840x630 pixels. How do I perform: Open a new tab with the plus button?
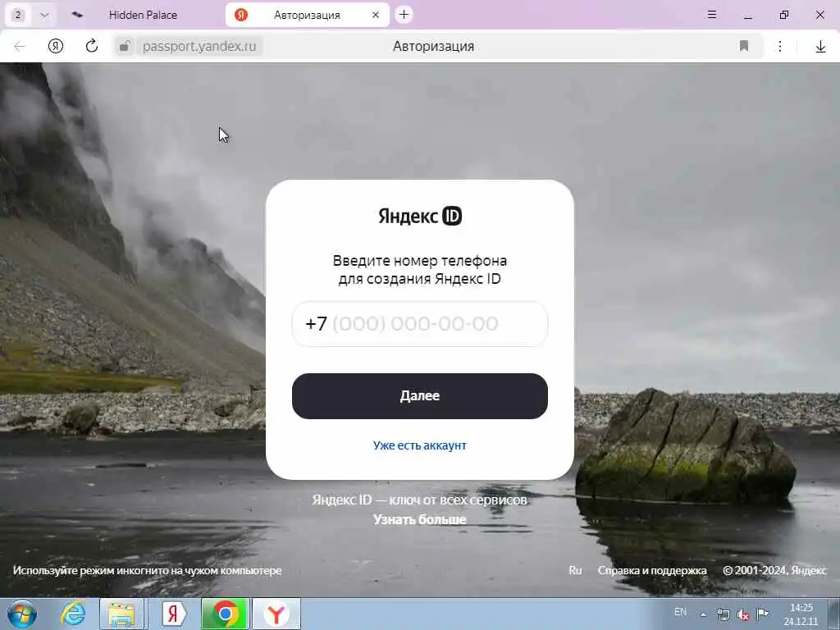[x=404, y=15]
